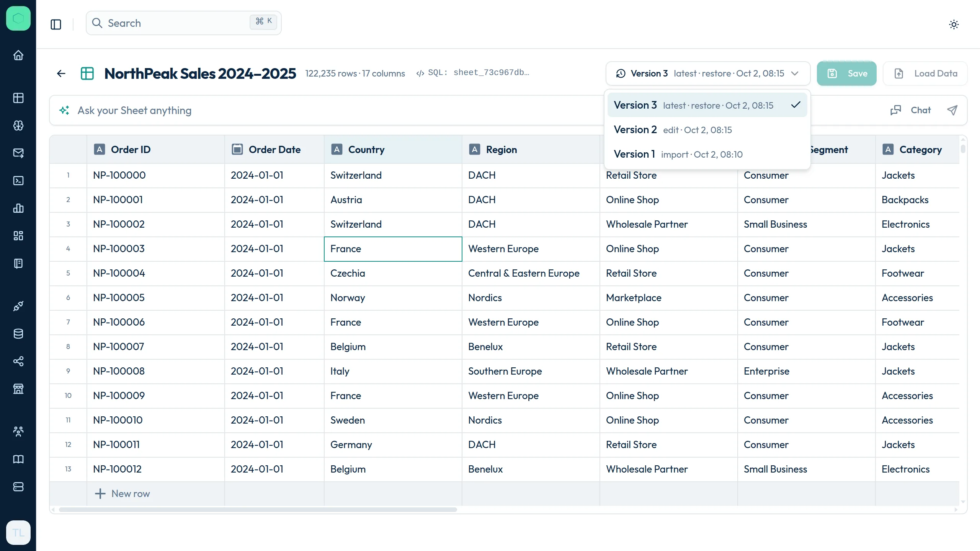Click the horizontal scrollbar thumb
This screenshot has width=980, height=551.
coord(258,510)
